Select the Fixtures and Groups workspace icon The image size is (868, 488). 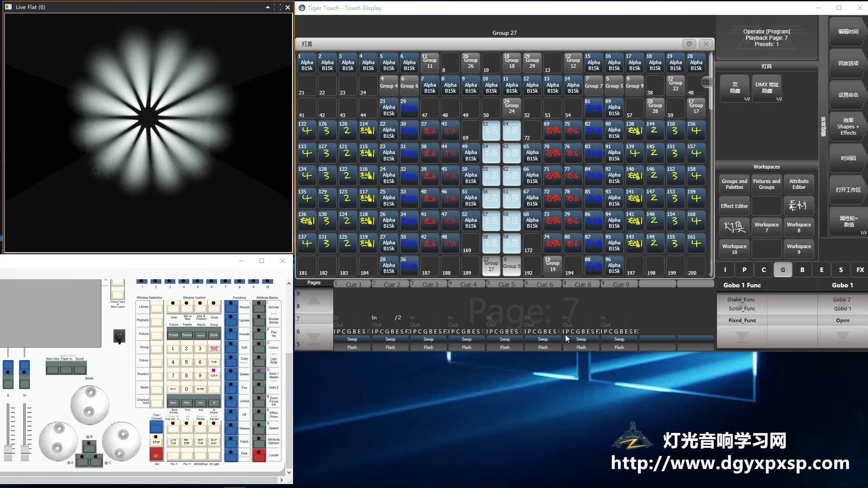[x=766, y=183]
